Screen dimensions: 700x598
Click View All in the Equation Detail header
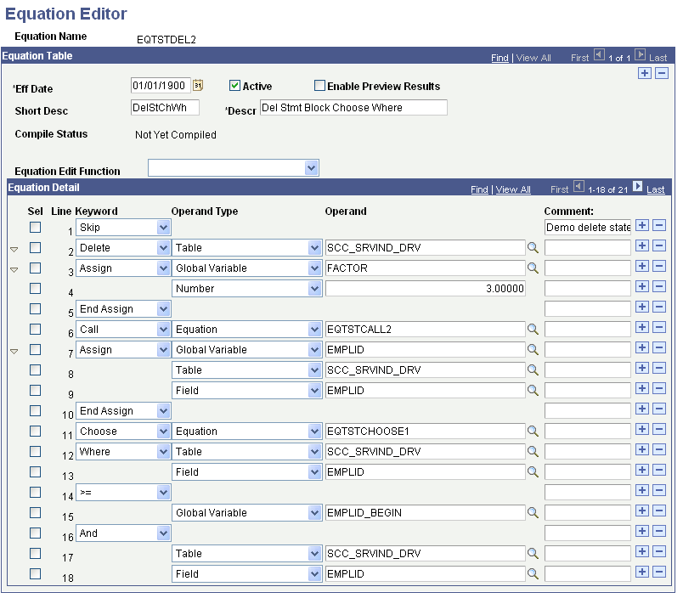pyautogui.click(x=513, y=189)
